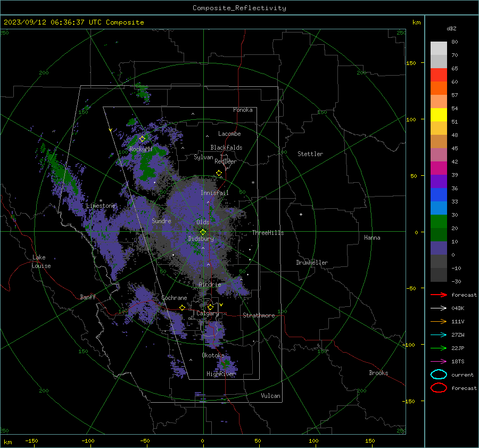Click the yellow radar-center diamond at Didsbury
The height and width of the screenshot is (448, 479).
(x=203, y=232)
